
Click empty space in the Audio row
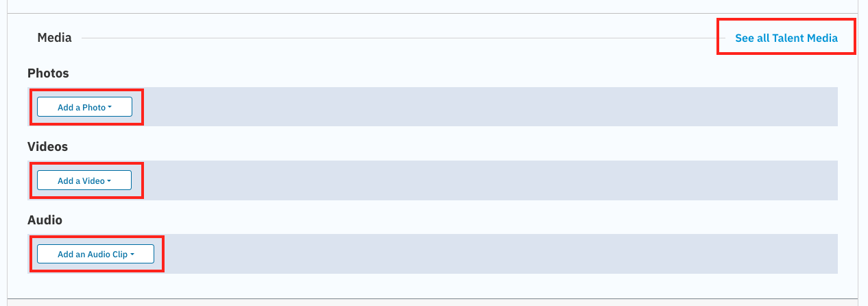click(480, 254)
